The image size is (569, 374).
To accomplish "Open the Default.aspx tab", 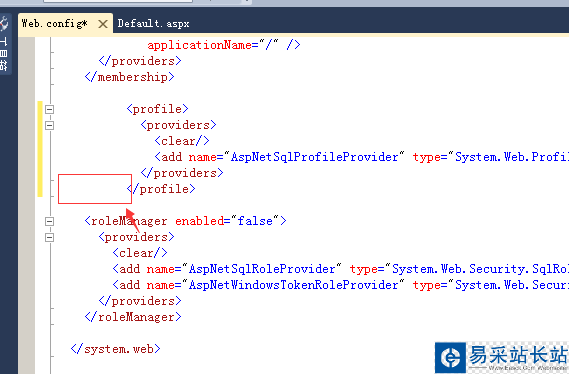I will click(153, 24).
